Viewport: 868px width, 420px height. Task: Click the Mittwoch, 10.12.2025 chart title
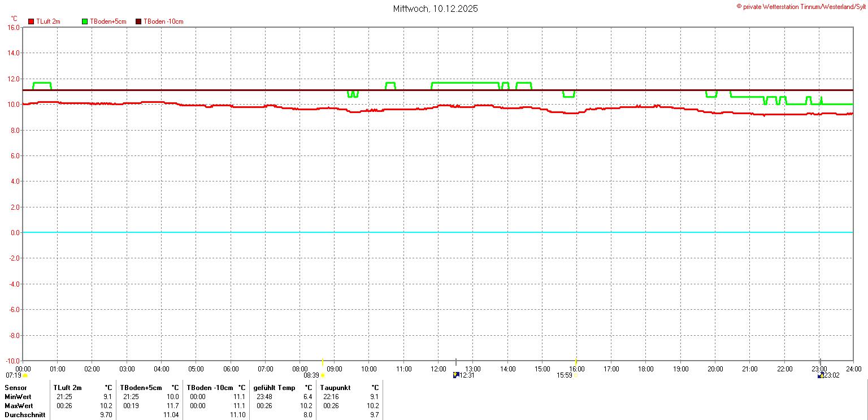pos(435,9)
